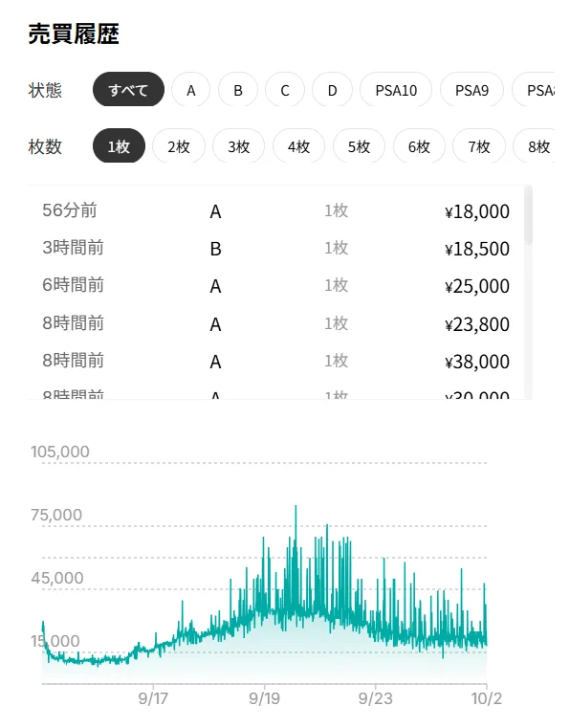Select the 2枚 quantity filter

(179, 145)
